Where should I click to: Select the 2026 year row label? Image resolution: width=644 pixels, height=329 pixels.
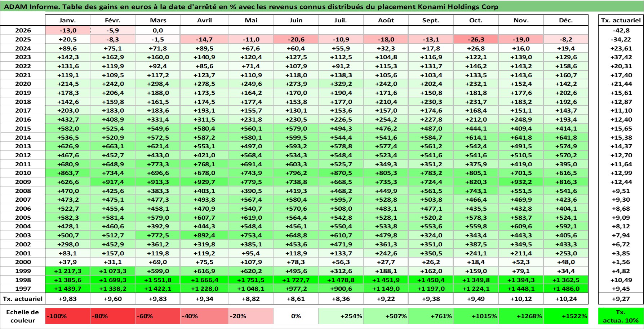tap(23, 30)
